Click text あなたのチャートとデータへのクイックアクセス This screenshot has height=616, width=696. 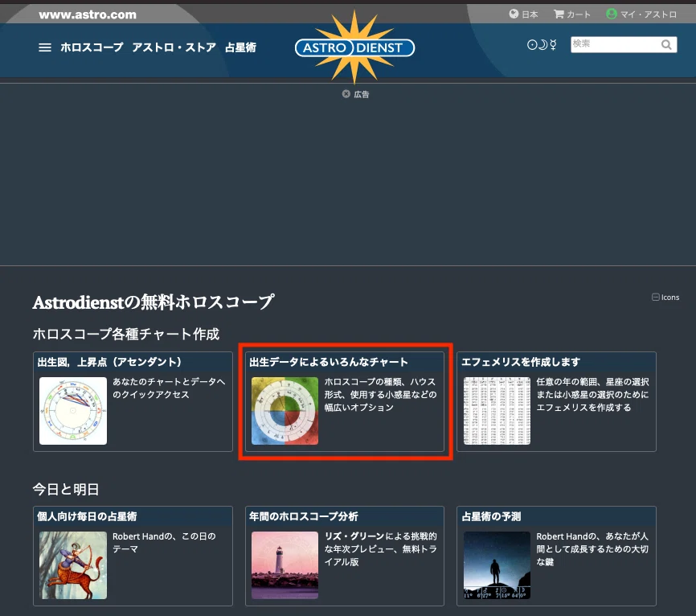pyautogui.click(x=169, y=388)
